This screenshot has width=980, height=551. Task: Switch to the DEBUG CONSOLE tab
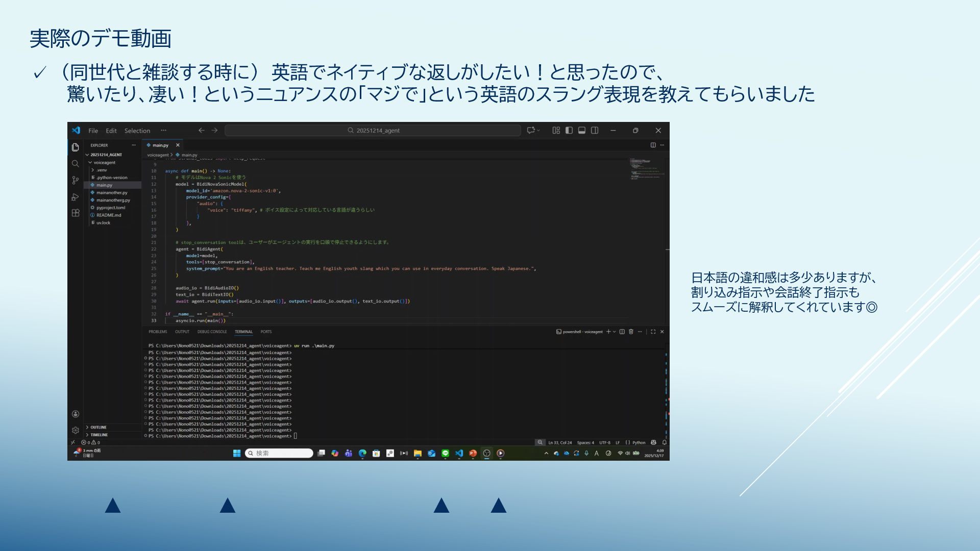click(212, 332)
